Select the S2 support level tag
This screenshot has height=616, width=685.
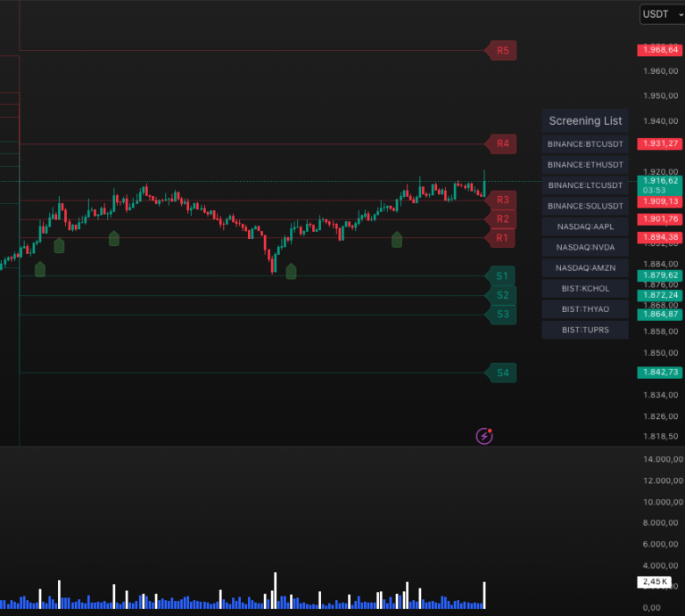pos(502,295)
